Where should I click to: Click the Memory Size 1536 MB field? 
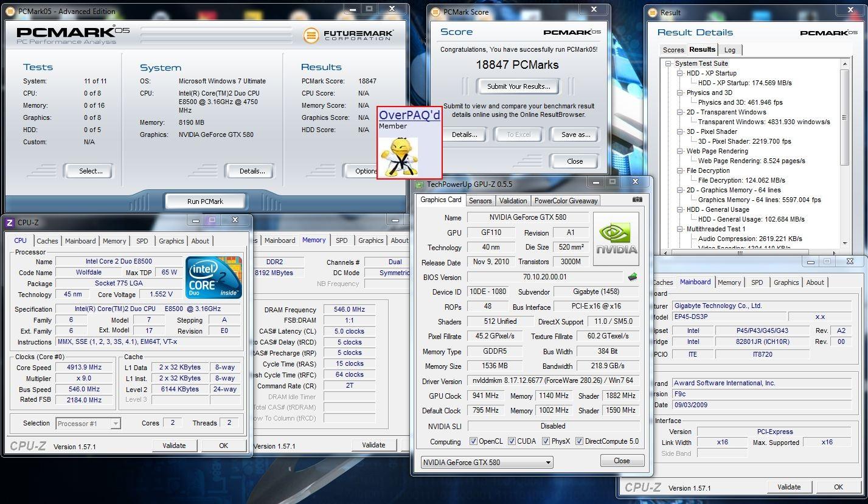[x=495, y=366]
